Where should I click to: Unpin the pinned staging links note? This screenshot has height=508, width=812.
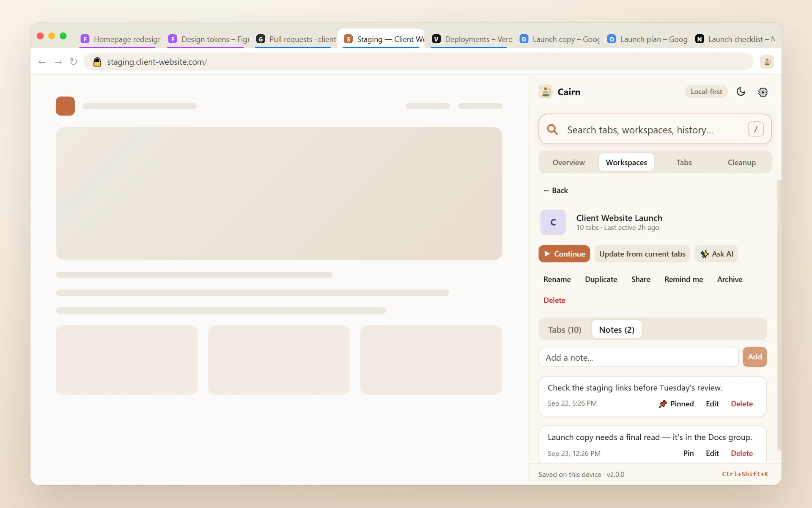tap(676, 404)
